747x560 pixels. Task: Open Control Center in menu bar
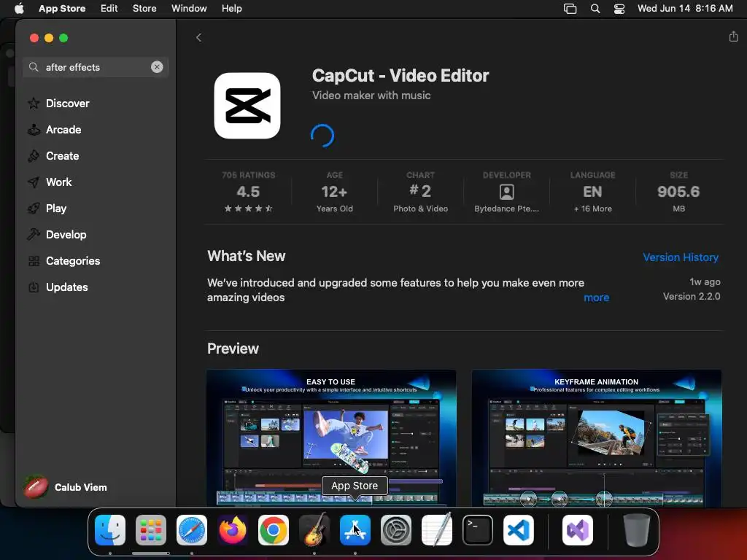[x=619, y=8]
